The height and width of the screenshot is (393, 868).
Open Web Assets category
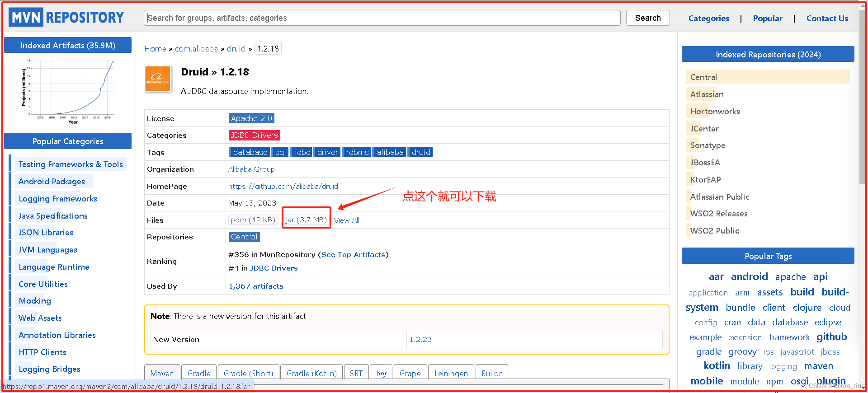(40, 318)
